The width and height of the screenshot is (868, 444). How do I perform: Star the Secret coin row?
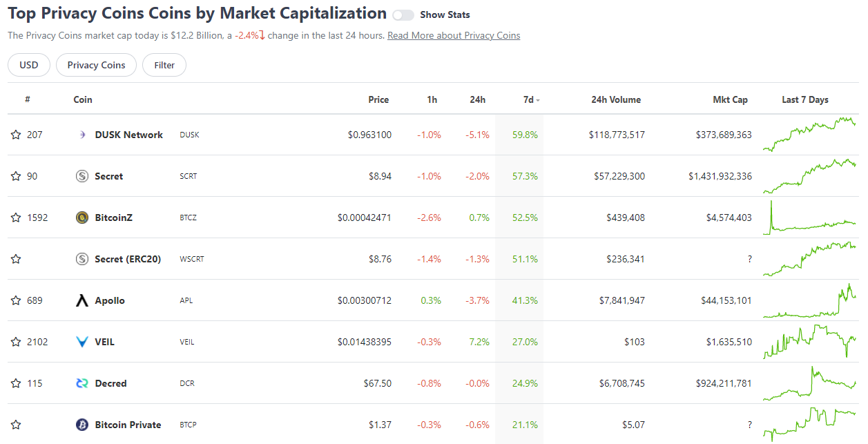15,176
